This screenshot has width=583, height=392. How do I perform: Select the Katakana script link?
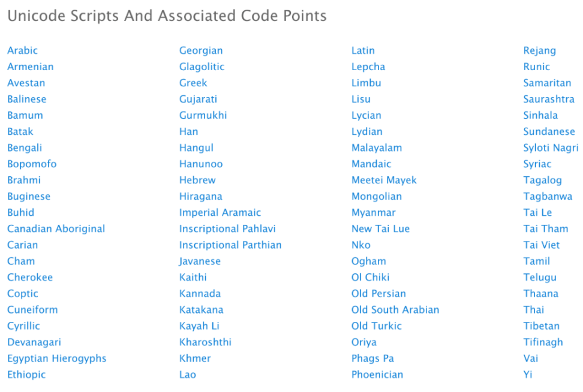point(201,310)
